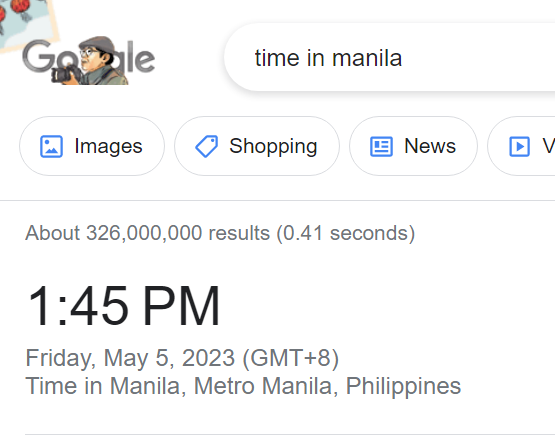Click 'Time in Manila, Metro Manila, Philippines' text
Image resolution: width=555 pixels, height=441 pixels.
(x=243, y=386)
